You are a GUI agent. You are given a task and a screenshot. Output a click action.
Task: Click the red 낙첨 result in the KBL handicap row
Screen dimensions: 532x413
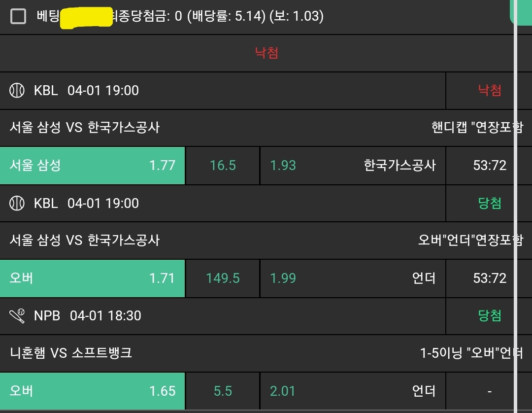[x=490, y=91]
